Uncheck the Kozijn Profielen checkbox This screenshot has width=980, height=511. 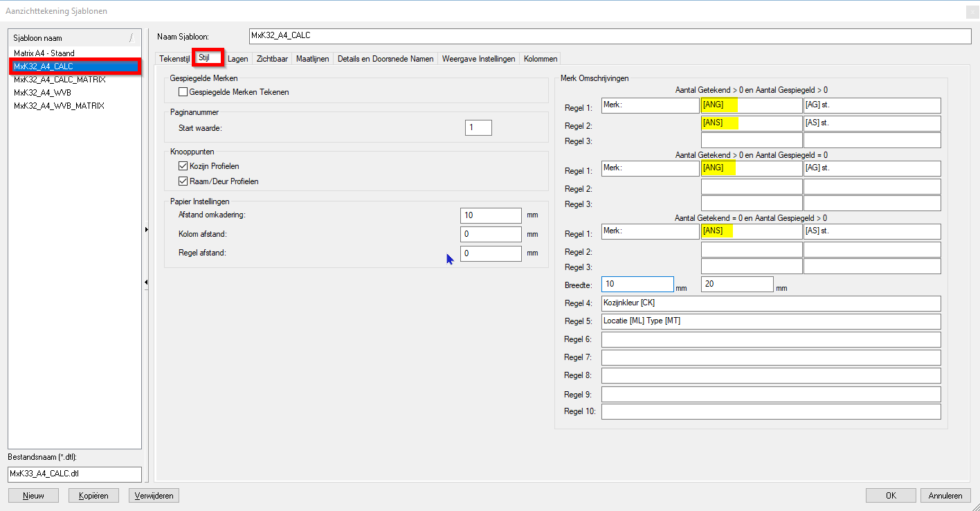coord(183,166)
